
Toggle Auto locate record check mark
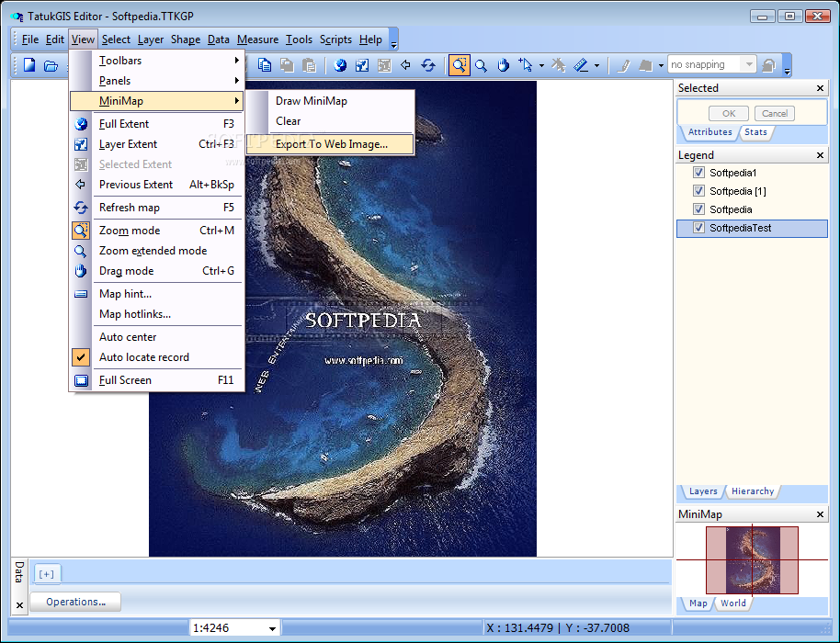81,357
